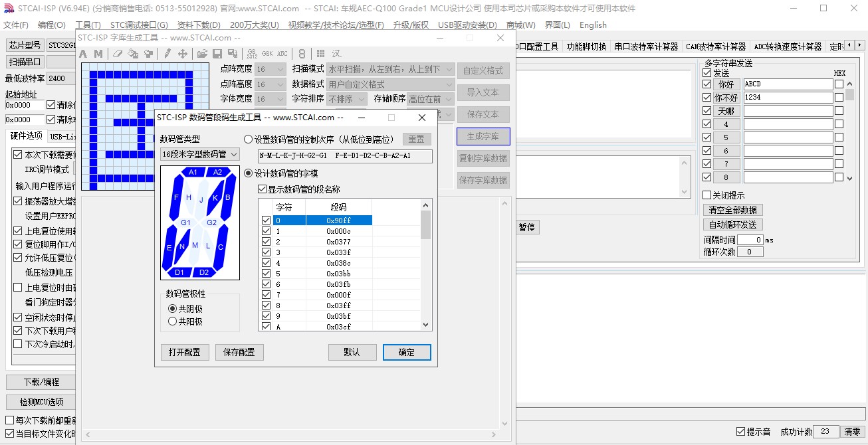Select the eraser icon in font tool toolbar

click(x=118, y=54)
